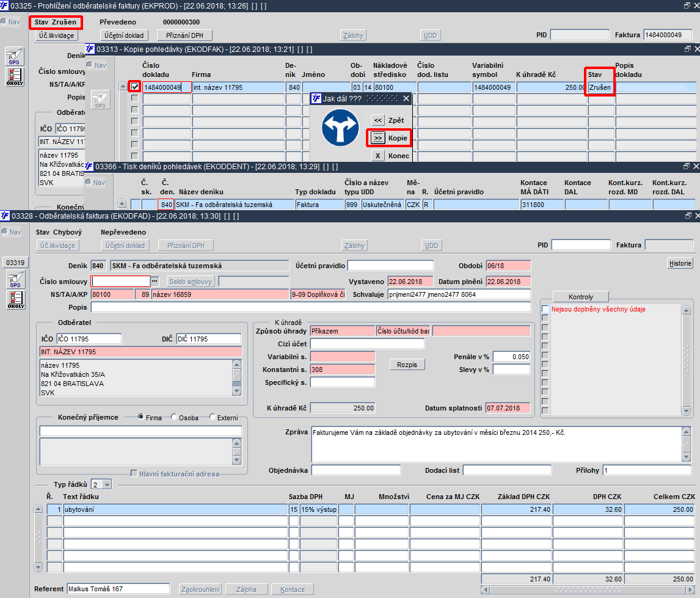Select the Osoba radio button

(175, 417)
